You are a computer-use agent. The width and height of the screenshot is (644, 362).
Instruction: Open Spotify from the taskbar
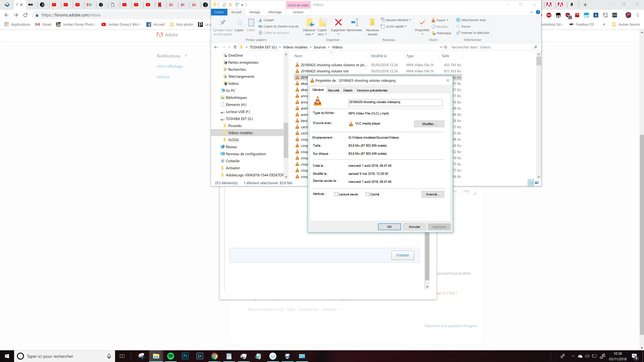[171, 356]
